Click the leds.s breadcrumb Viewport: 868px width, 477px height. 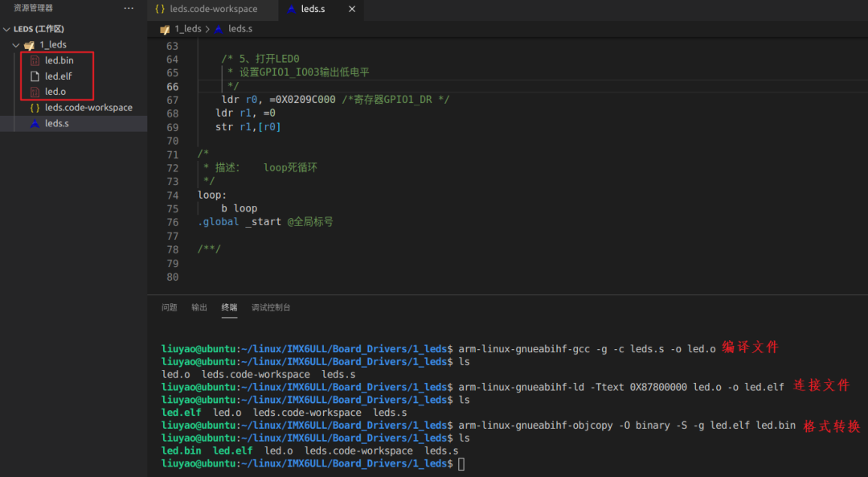coord(240,29)
